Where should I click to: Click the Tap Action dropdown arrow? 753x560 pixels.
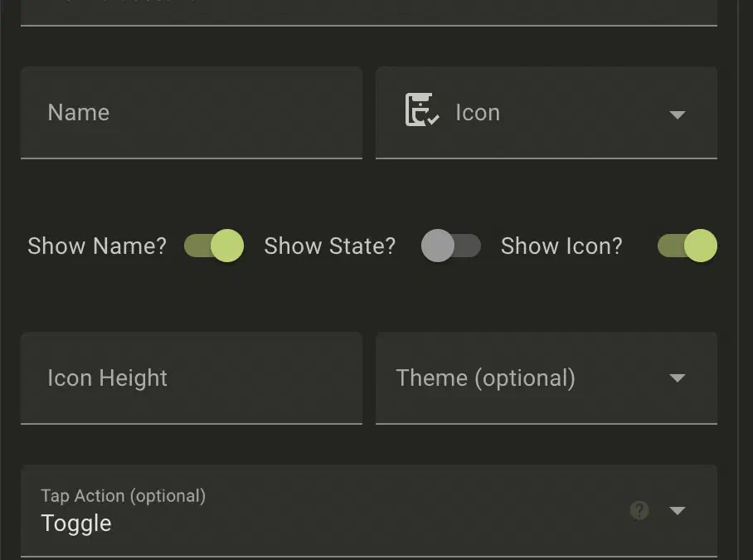(677, 510)
